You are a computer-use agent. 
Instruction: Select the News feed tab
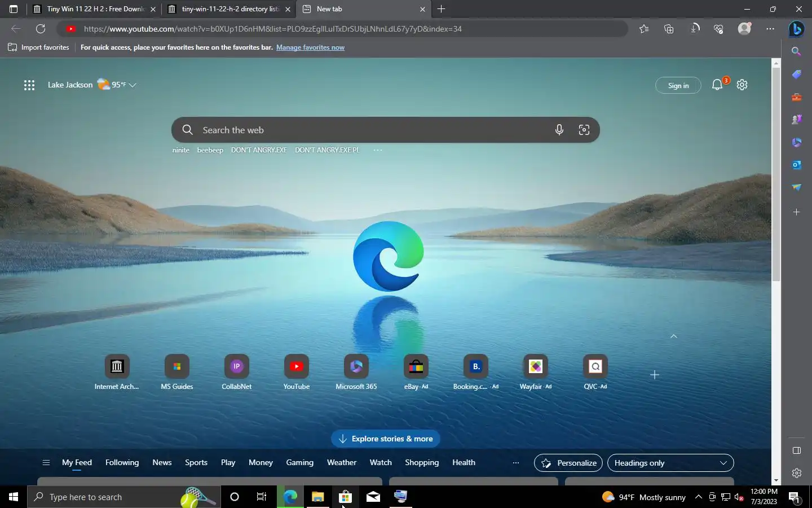coord(162,462)
